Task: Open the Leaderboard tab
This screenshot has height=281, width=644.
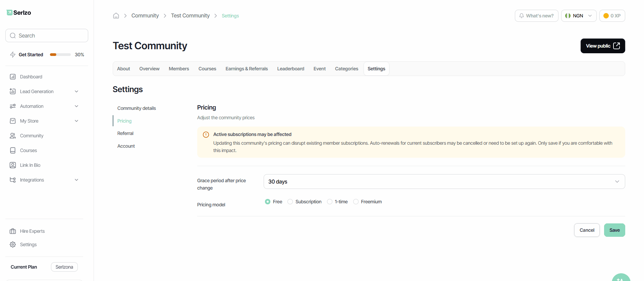Action: [291, 69]
